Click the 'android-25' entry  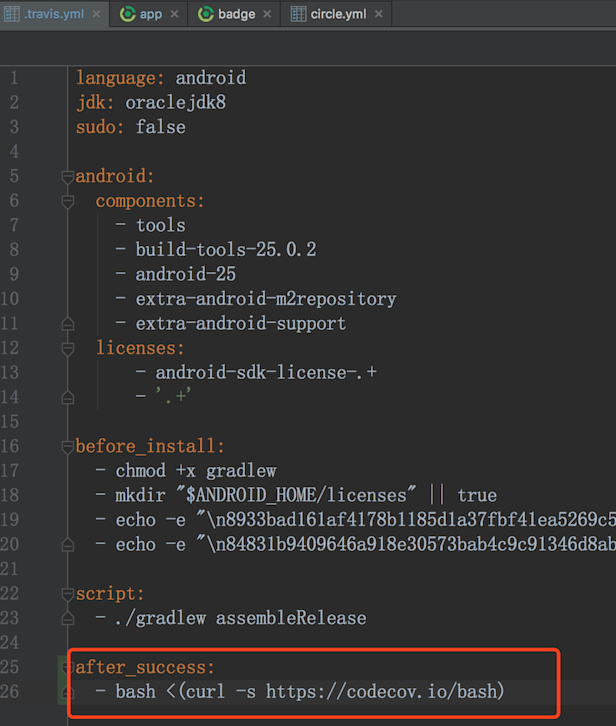(x=186, y=275)
